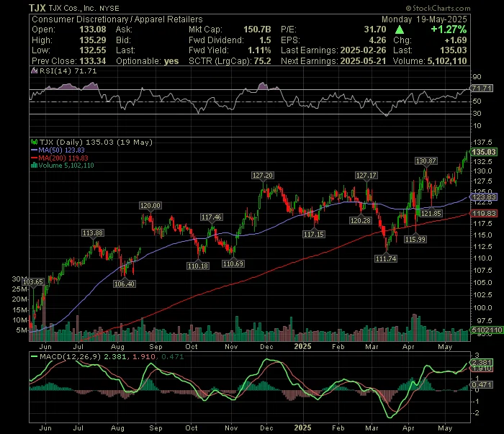This screenshot has height=434, width=504.
Task: Click the Volume legend bar icon
Action: point(34,166)
